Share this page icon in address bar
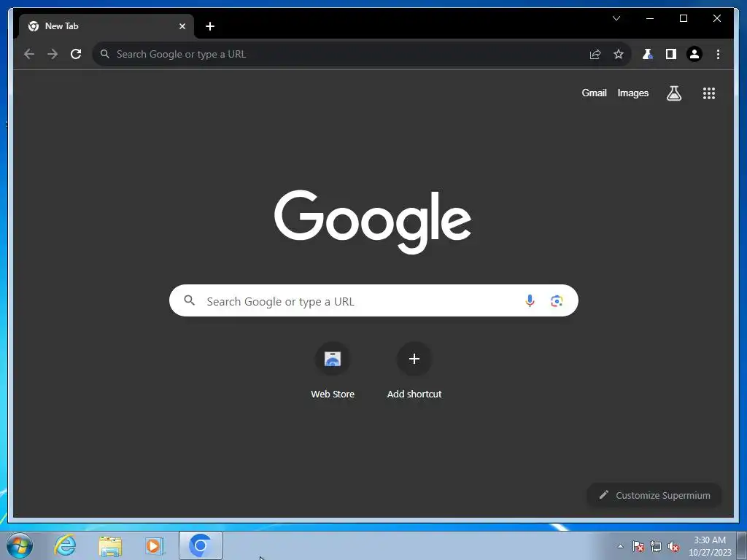 [595, 54]
